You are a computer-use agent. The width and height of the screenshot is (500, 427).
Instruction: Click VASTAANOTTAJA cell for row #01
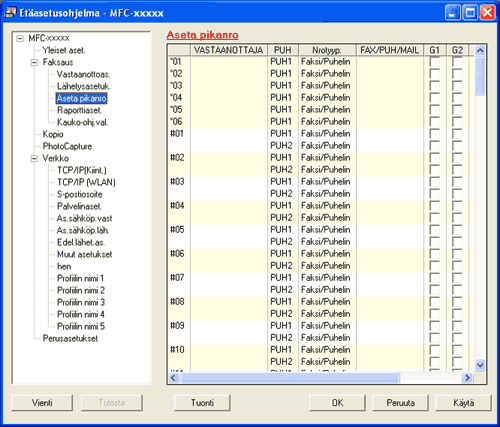[229, 134]
